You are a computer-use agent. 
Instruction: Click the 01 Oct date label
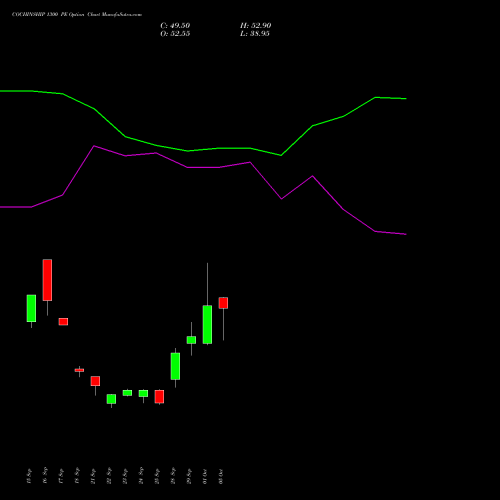(x=205, y=476)
